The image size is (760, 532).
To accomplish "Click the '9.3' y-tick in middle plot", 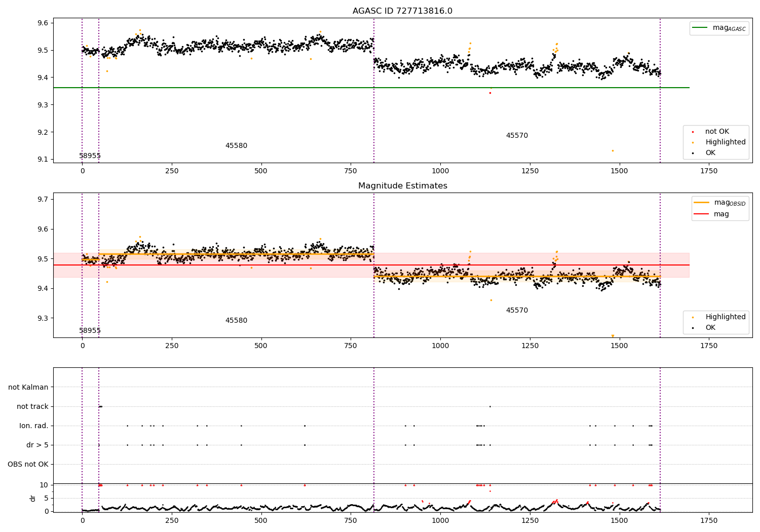I will pyautogui.click(x=43, y=318).
